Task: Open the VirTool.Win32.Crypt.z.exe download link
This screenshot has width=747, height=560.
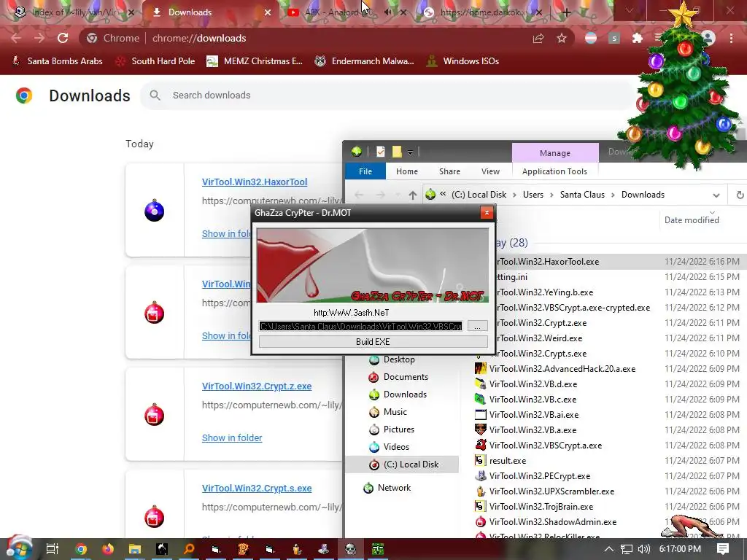Action: 257,386
